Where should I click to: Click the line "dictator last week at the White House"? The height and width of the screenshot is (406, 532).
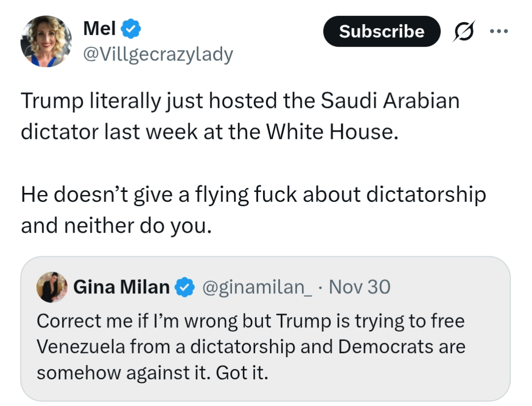(x=209, y=133)
